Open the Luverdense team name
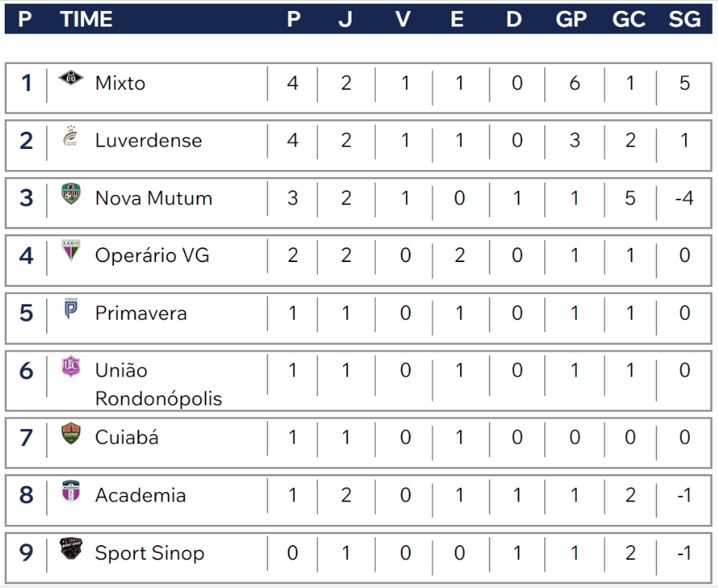Viewport: 718px width, 588px height. [x=148, y=140]
